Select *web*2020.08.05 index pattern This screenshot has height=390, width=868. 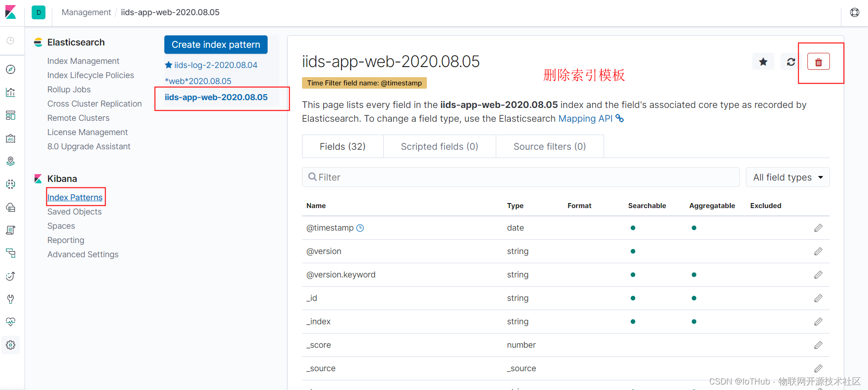pos(198,81)
